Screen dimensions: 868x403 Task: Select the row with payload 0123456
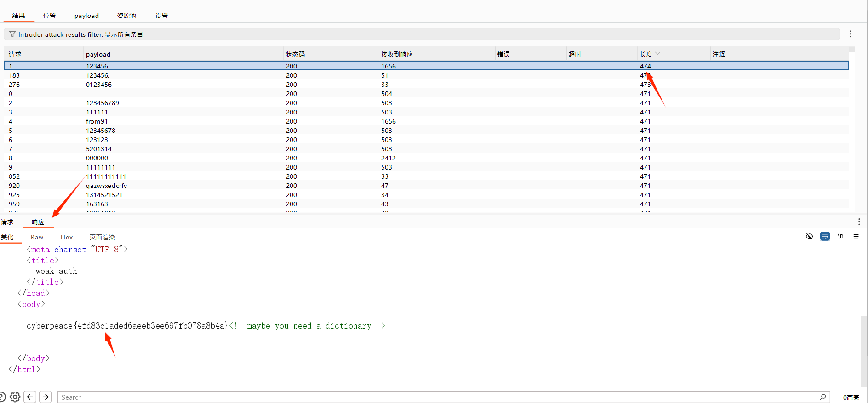point(426,85)
